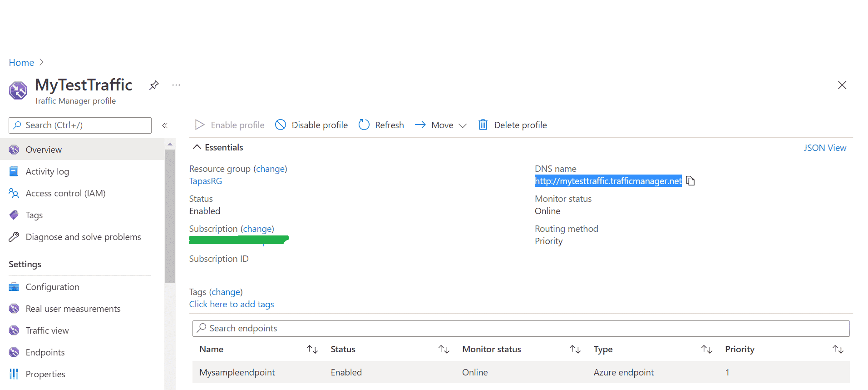Click the Delete profile trash icon
The height and width of the screenshot is (390, 868).
tap(483, 125)
